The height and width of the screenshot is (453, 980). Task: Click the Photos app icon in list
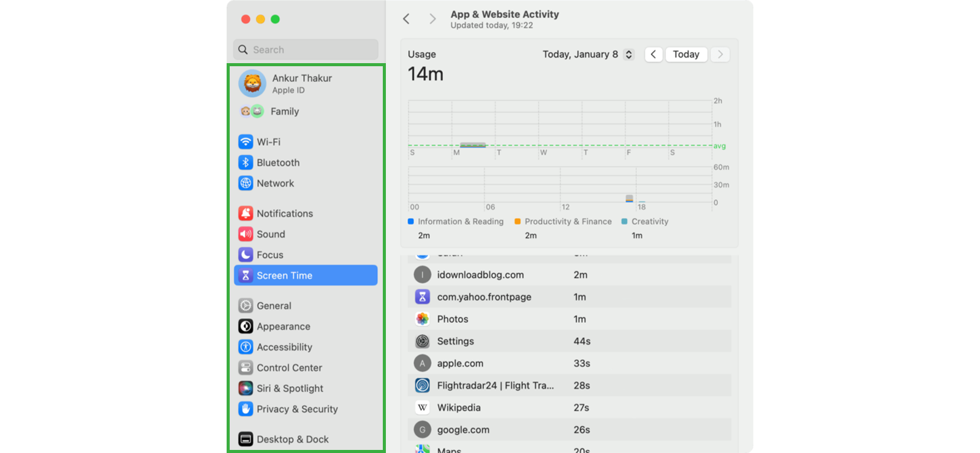[x=422, y=319]
